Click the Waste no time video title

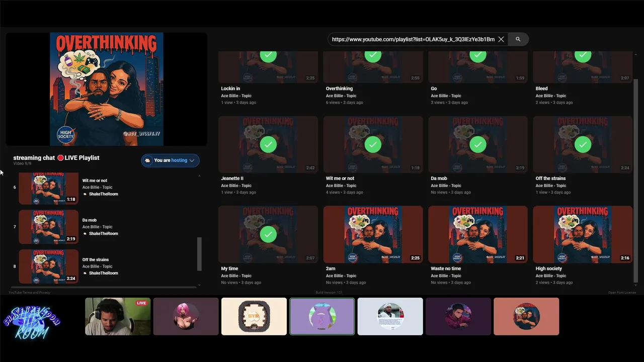446,268
